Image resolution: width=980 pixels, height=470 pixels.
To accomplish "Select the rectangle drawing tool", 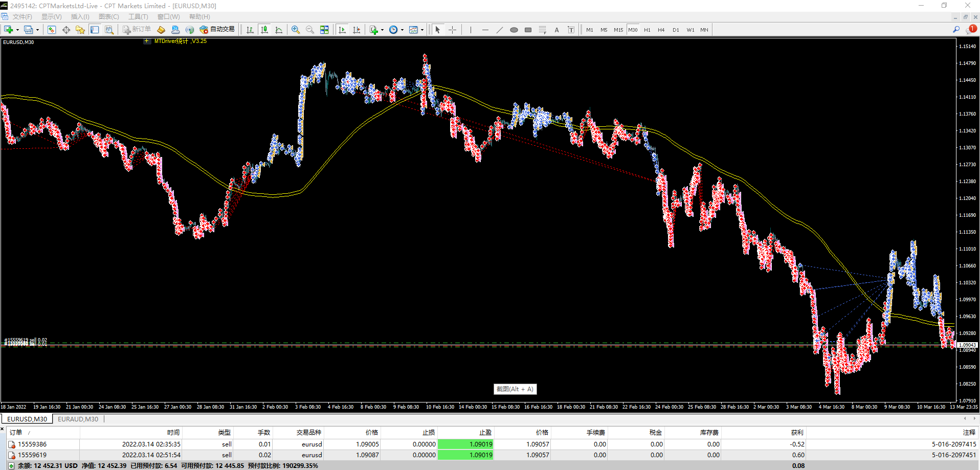I will click(528, 30).
